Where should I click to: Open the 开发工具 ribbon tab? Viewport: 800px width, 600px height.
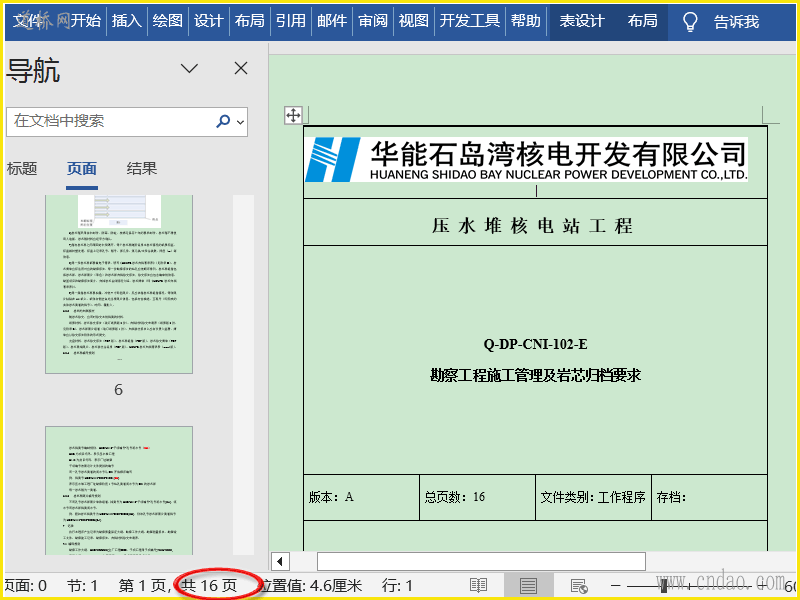[x=469, y=21]
